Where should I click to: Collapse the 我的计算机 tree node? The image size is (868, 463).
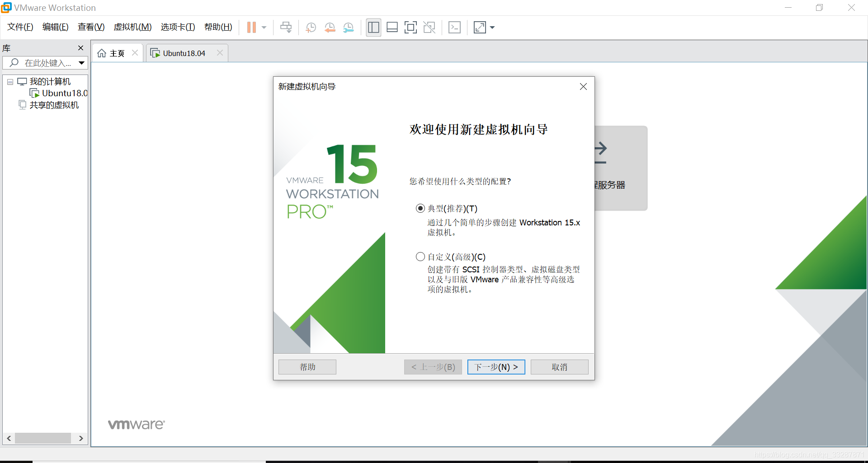pyautogui.click(x=10, y=82)
